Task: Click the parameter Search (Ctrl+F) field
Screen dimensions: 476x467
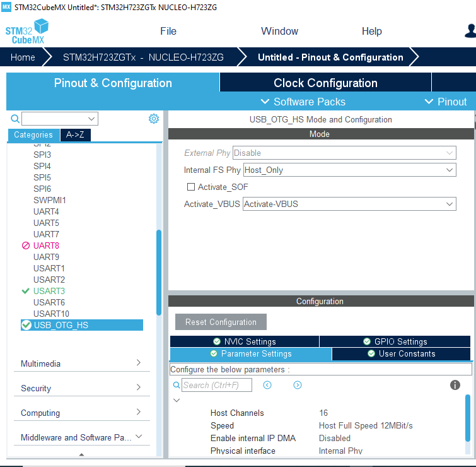Action: [x=217, y=385]
